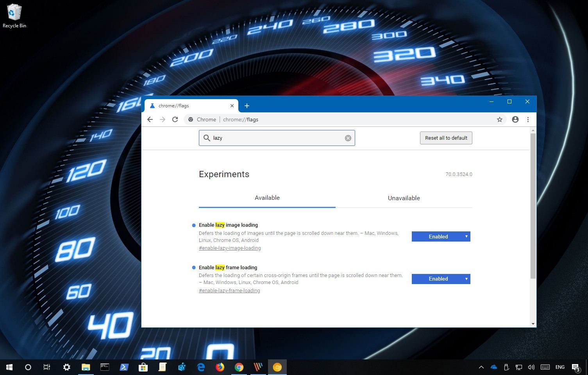Click the scrollbar down arrow
The height and width of the screenshot is (375, 588).
[533, 324]
